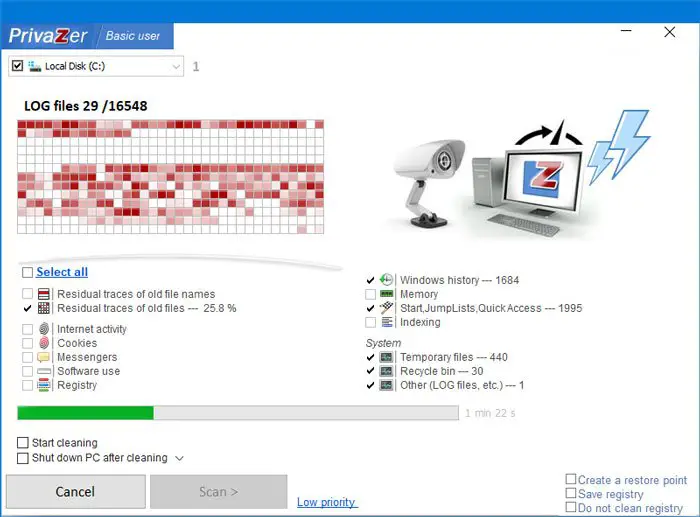
Task: Click the Cancel button
Action: [75, 492]
